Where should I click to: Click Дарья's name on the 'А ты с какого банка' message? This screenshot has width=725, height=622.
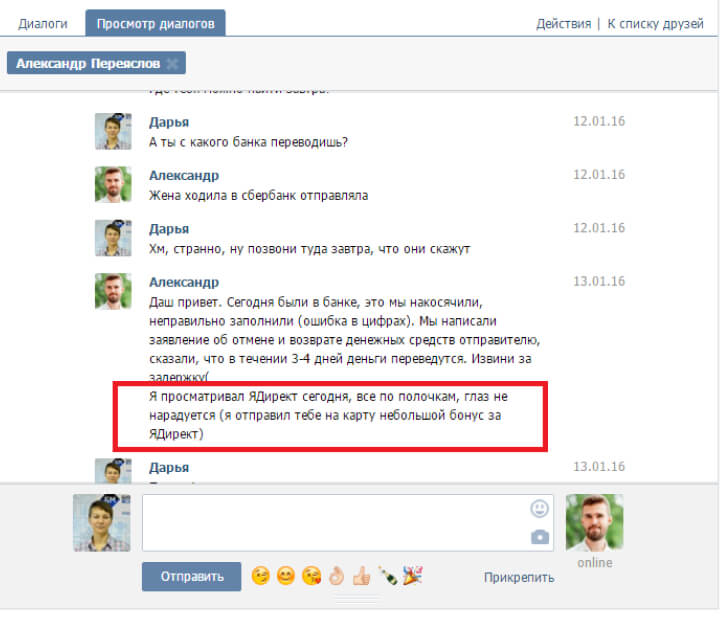(x=169, y=121)
